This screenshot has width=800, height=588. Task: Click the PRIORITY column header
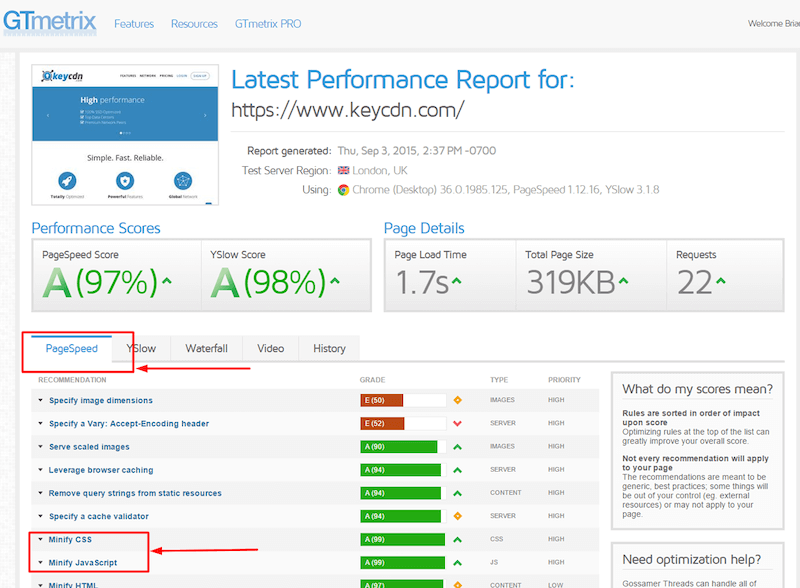click(564, 380)
